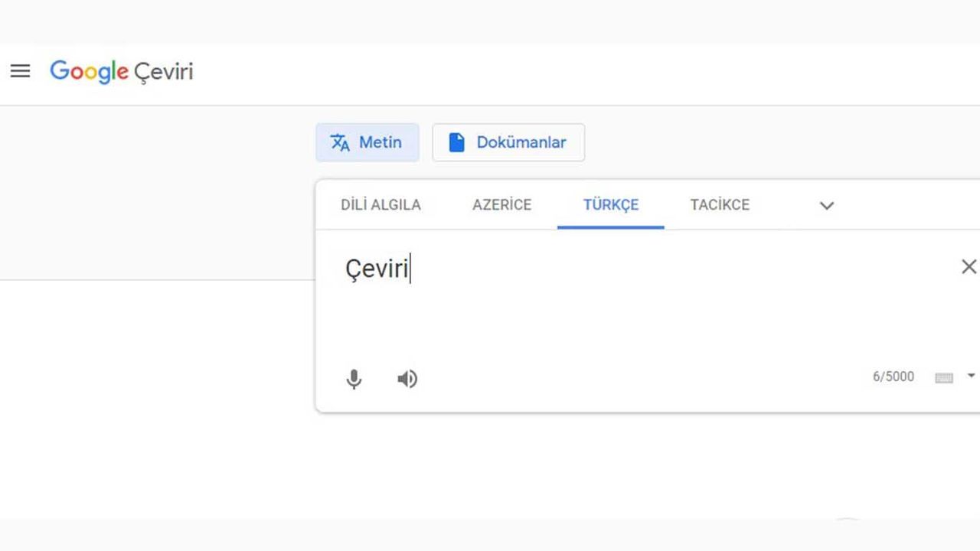This screenshot has height=551, width=980.
Task: Click the document icon beside Dokümanlar
Action: [x=456, y=142]
